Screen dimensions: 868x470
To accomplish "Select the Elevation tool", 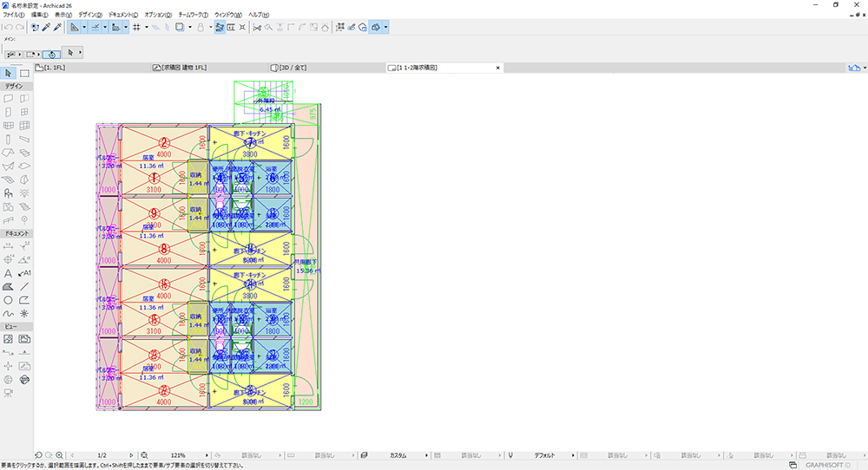I will (24, 353).
